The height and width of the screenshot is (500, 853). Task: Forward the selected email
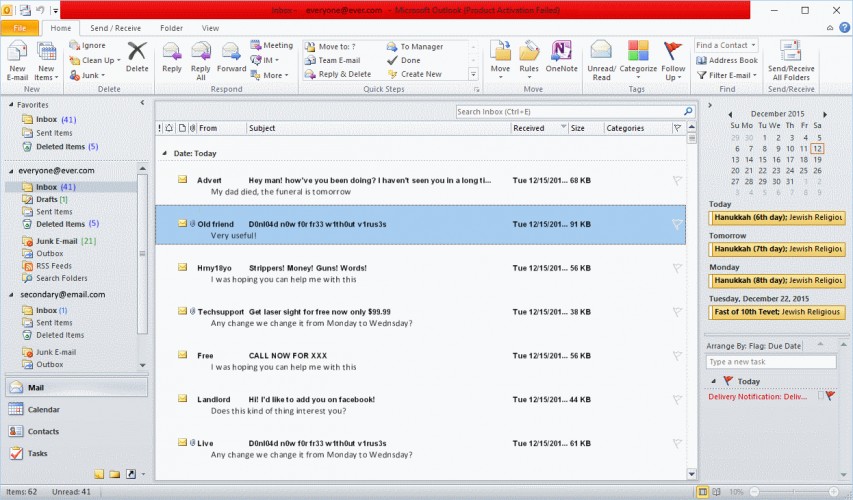[x=231, y=57]
